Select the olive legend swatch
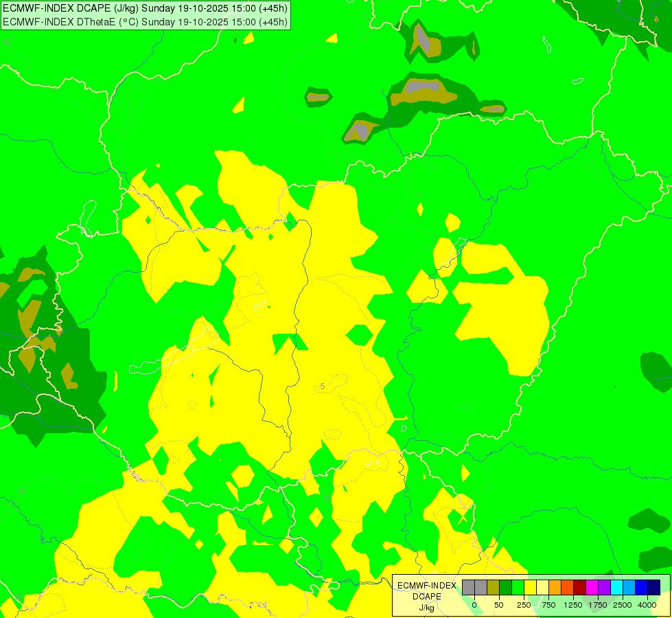This screenshot has height=618, width=672. (x=494, y=588)
